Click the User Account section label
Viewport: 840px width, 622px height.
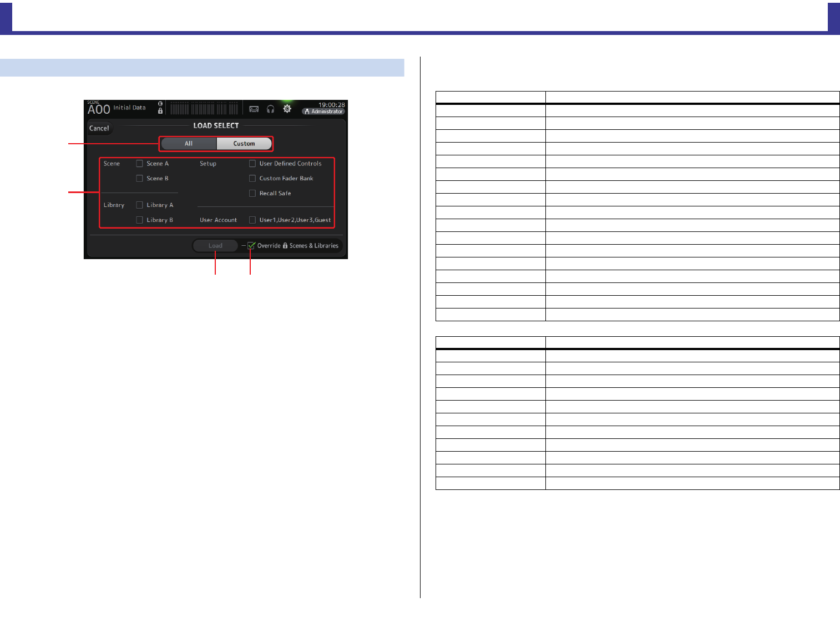click(x=218, y=220)
